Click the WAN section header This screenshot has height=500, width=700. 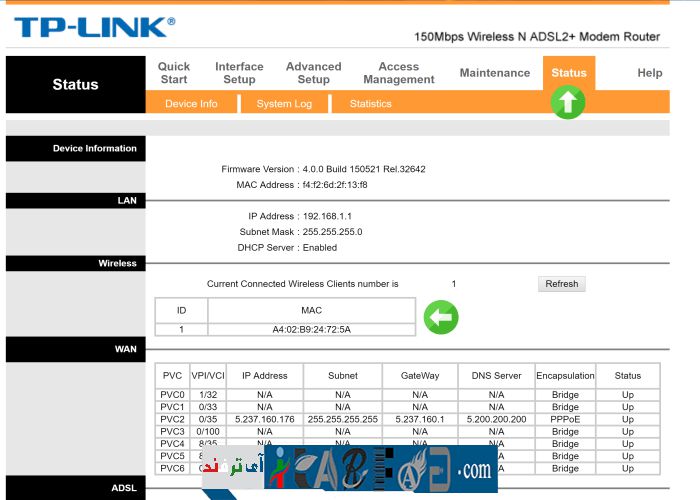[x=125, y=349]
